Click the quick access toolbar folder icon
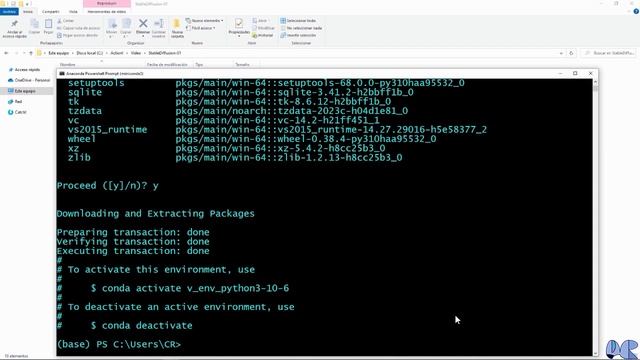Screen dimensions: 640x360 coord(20,4)
